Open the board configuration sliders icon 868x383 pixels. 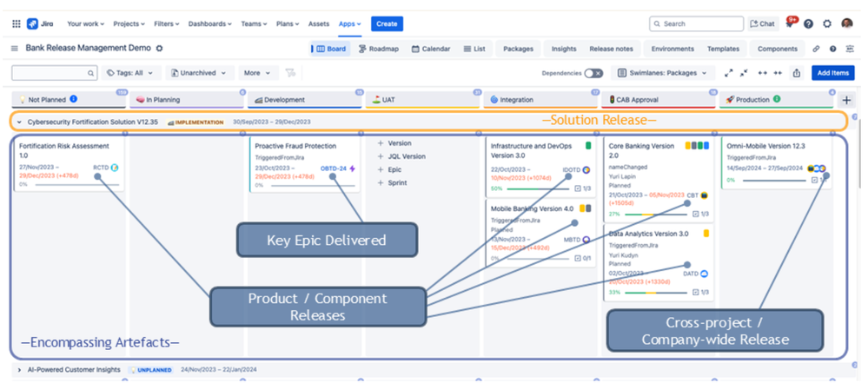850,49
